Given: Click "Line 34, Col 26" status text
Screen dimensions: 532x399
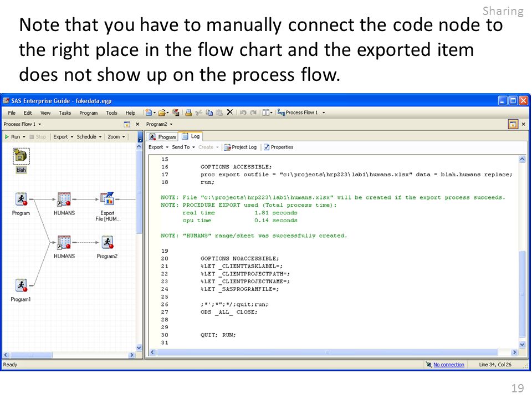Looking at the screenshot, I should [495, 365].
